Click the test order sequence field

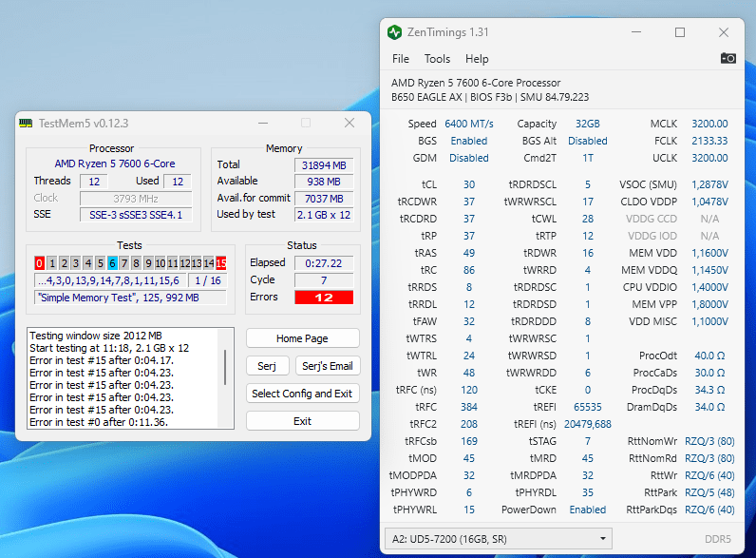[109, 280]
